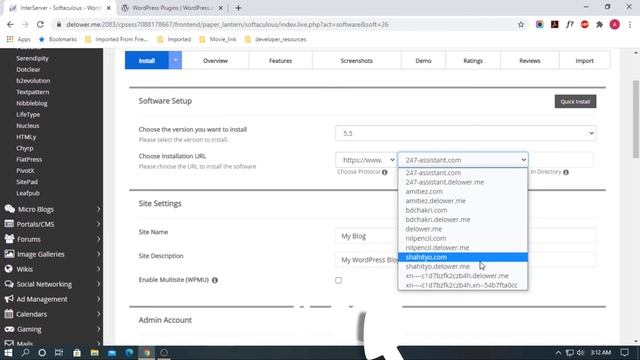Switch to the Overview tab

coord(215,60)
